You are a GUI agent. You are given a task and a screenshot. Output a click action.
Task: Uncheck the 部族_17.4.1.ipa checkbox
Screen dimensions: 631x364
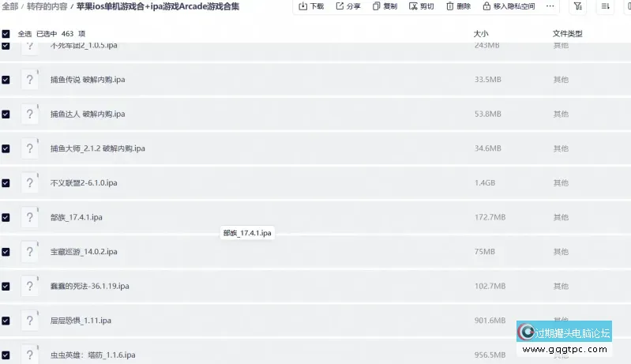6,218
